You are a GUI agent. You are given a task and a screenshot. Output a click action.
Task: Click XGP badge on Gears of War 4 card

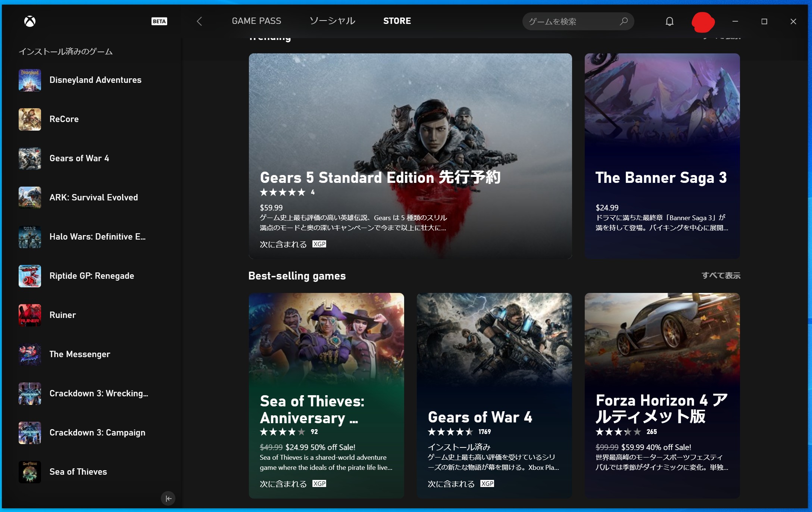pyautogui.click(x=487, y=484)
